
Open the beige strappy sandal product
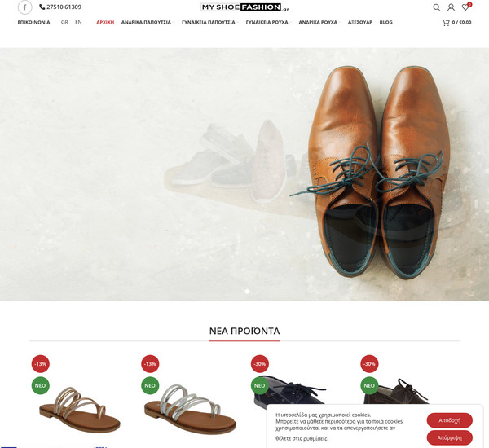pos(80,410)
